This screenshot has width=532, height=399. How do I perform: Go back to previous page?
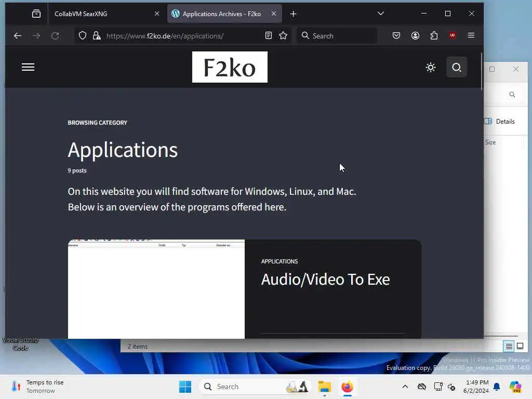pyautogui.click(x=18, y=36)
